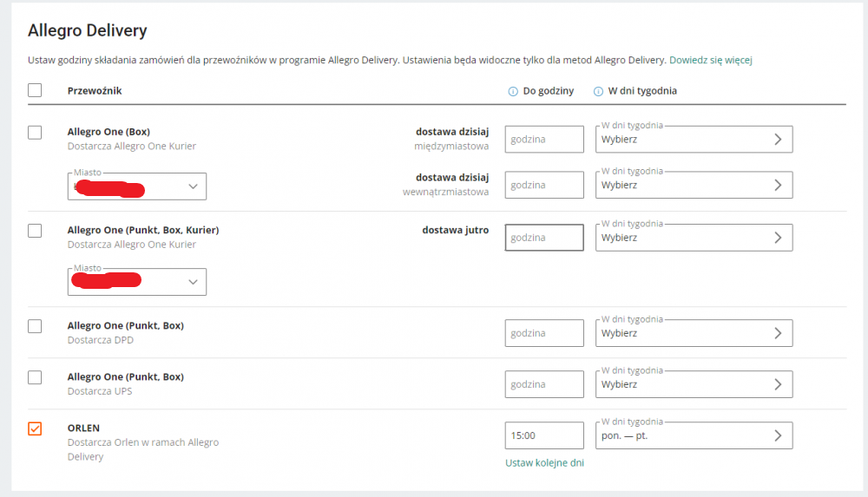Focus godzina field in UPS row
This screenshot has width=868, height=497.
(544, 384)
